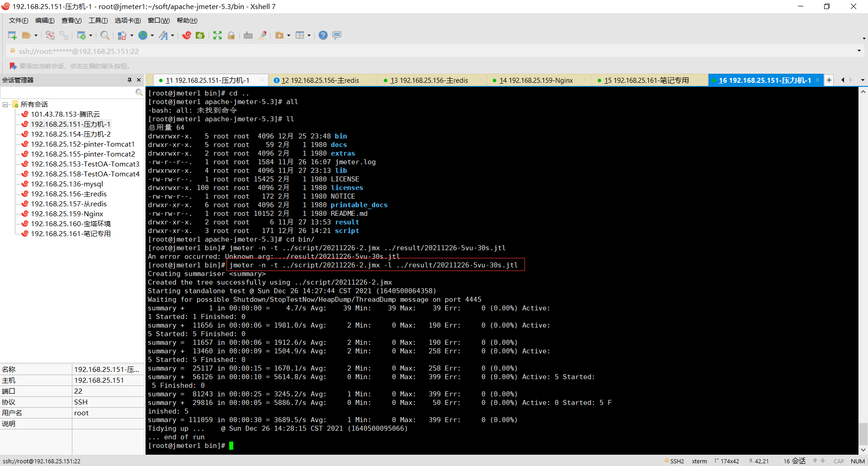The height and width of the screenshot is (466, 868).
Task: Launch Xftp green transfer icon
Action: pyautogui.click(x=200, y=35)
